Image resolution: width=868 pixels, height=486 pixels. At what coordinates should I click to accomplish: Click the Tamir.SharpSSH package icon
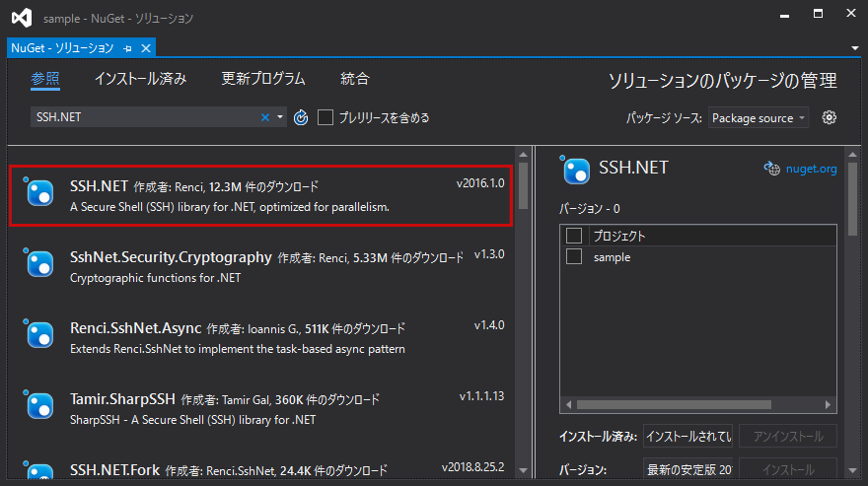(38, 404)
